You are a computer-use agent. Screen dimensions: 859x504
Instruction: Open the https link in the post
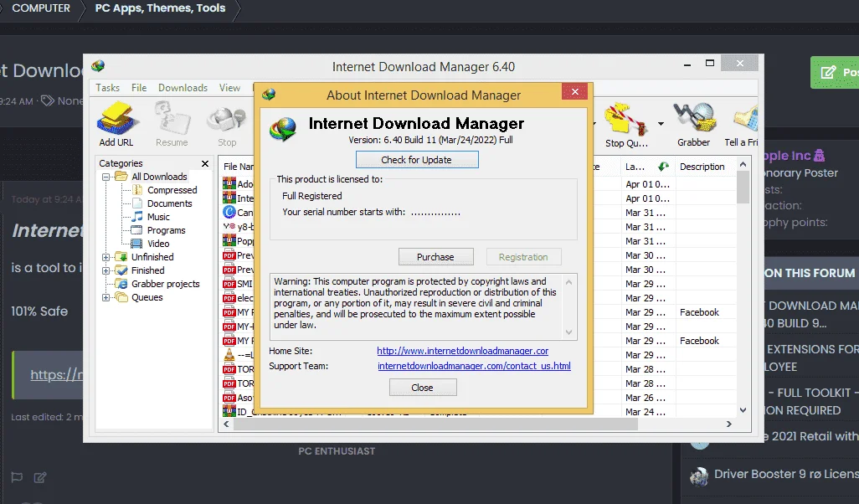click(57, 375)
